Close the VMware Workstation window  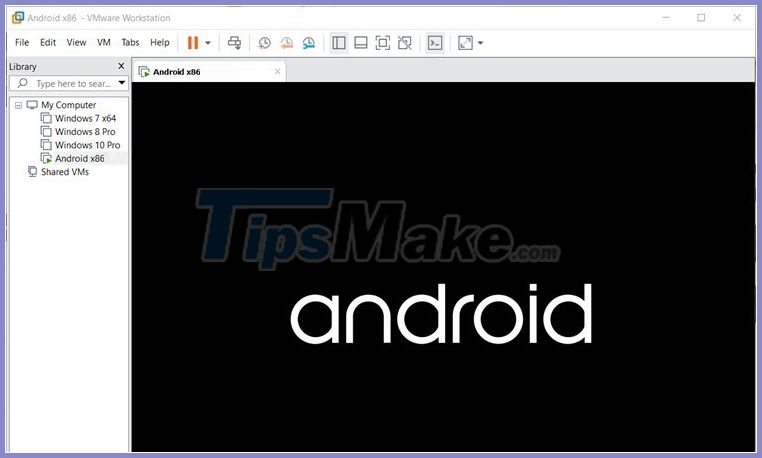pyautogui.click(x=737, y=18)
